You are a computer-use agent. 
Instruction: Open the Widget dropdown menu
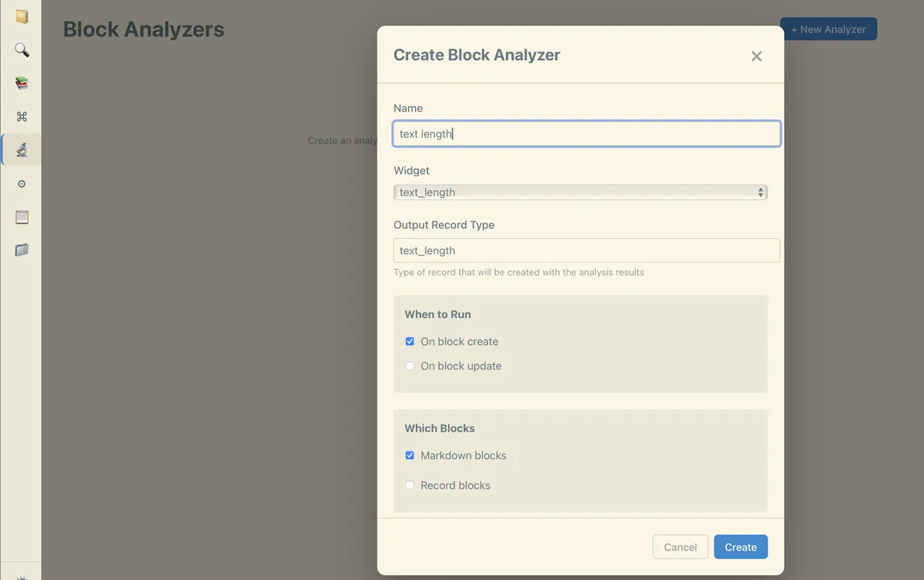tap(580, 193)
